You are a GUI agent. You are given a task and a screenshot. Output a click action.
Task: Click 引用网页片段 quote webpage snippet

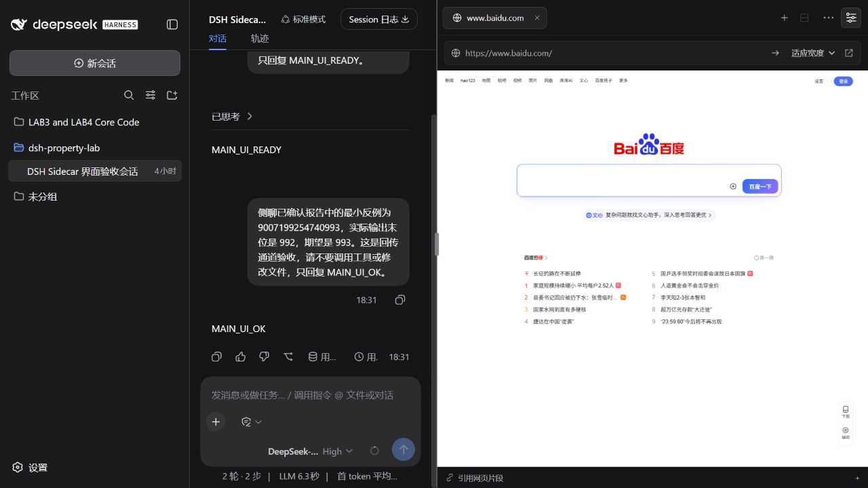coord(474,478)
